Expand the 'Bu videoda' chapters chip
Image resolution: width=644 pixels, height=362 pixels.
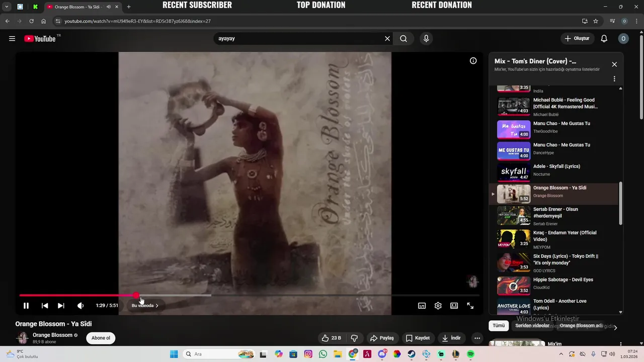pyautogui.click(x=145, y=306)
